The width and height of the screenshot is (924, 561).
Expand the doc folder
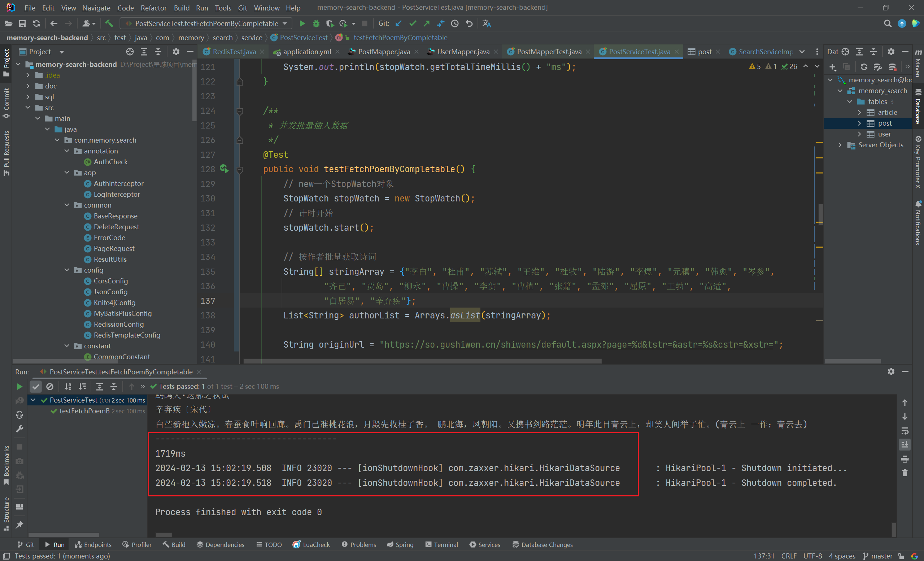coord(28,86)
